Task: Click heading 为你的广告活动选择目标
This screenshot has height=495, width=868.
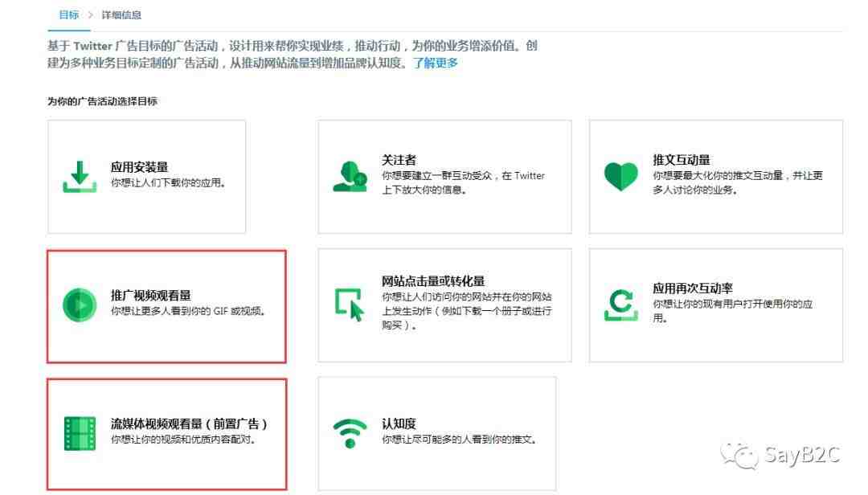Action: [102, 101]
